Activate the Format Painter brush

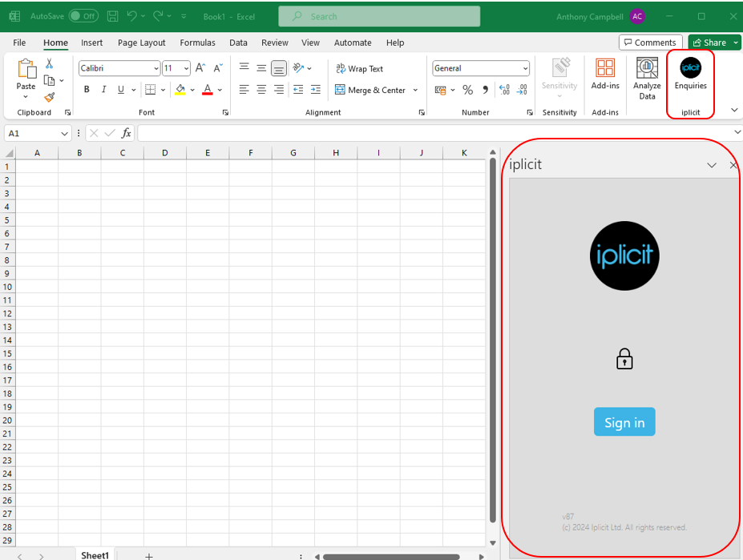tap(49, 97)
